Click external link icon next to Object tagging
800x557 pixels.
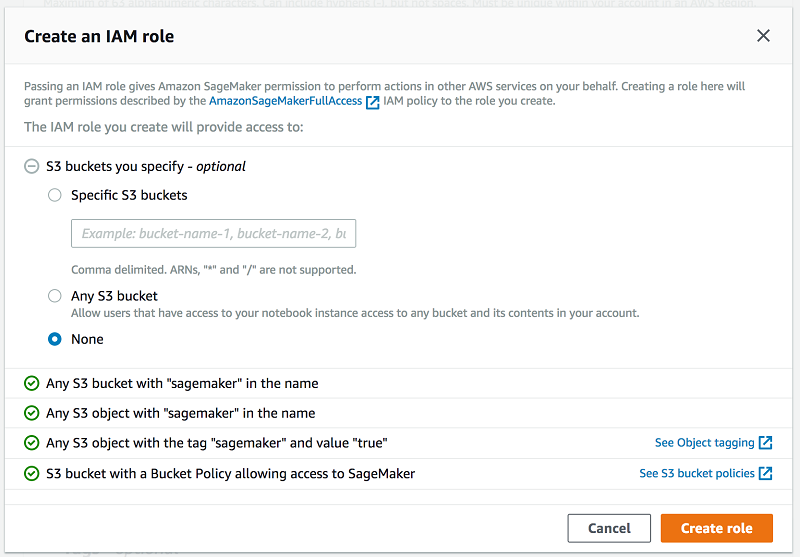point(766,443)
